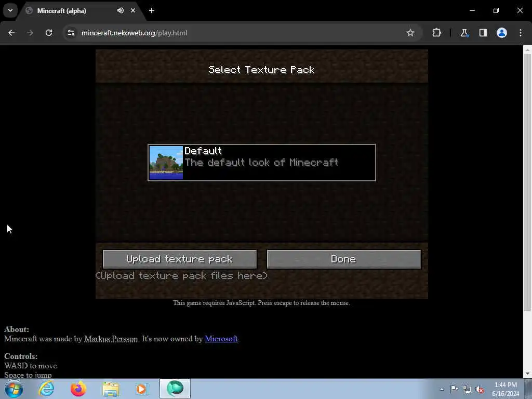Open the Extensions puzzle icon

point(436,33)
